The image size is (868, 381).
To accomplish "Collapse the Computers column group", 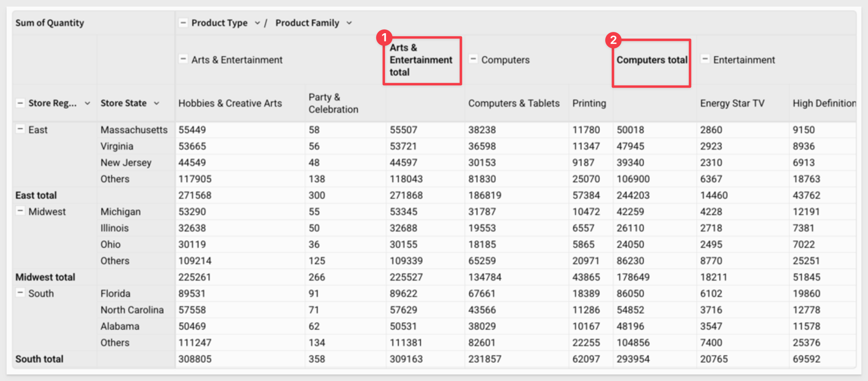I will [473, 59].
